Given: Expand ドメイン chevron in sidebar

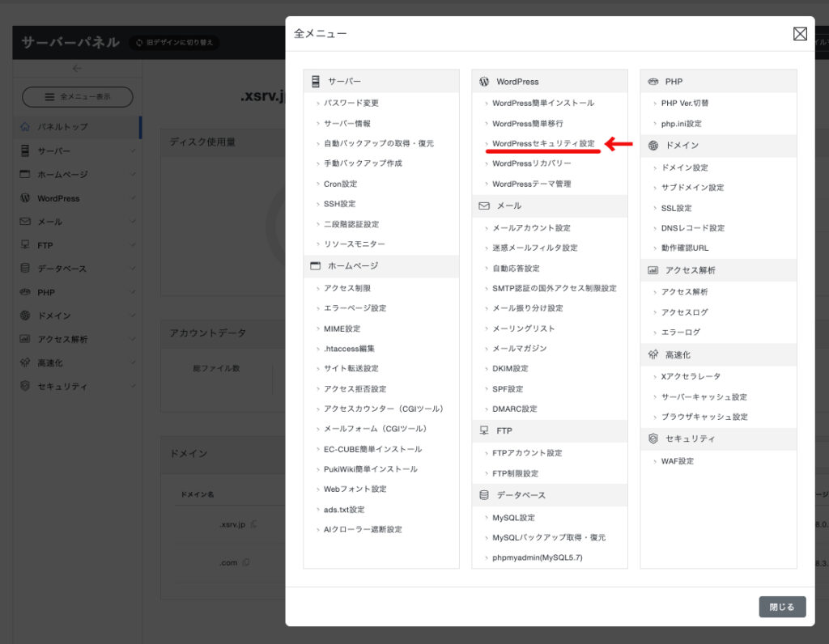Looking at the screenshot, I should pyautogui.click(x=133, y=316).
